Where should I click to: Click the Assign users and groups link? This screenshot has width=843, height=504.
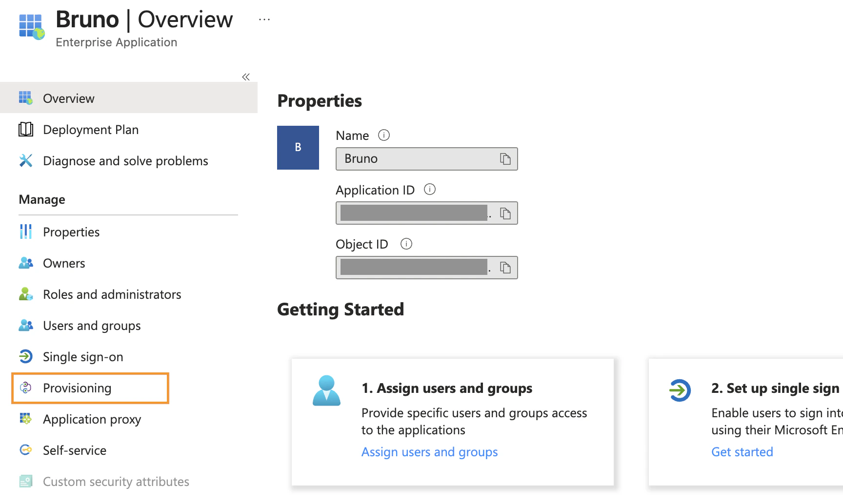coord(429,452)
